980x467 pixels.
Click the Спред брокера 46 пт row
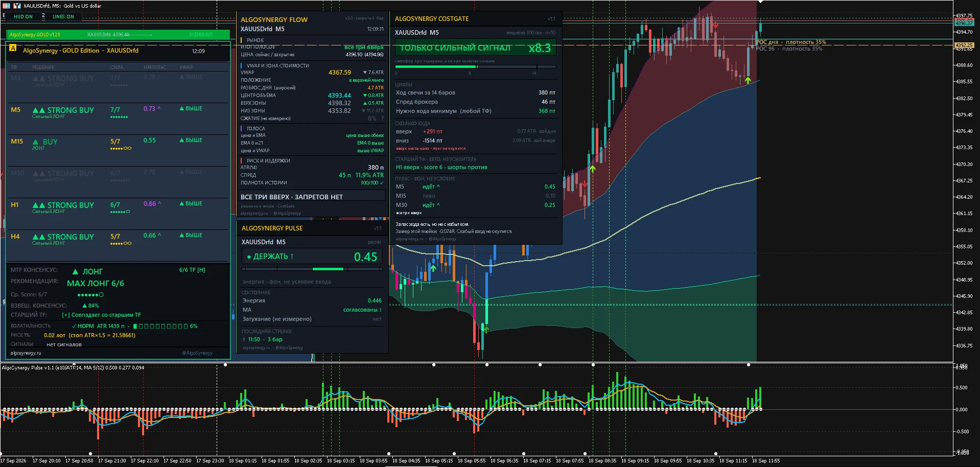476,102
